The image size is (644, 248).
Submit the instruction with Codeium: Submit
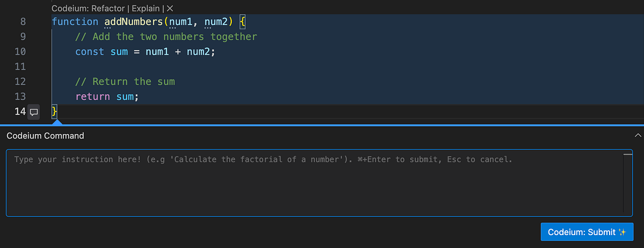[587, 232]
